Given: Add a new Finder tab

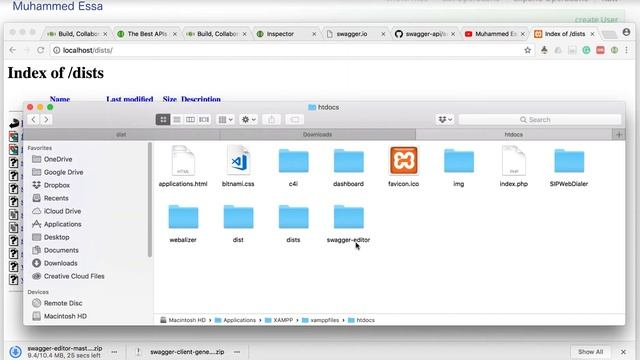Looking at the screenshot, I should (x=619, y=134).
